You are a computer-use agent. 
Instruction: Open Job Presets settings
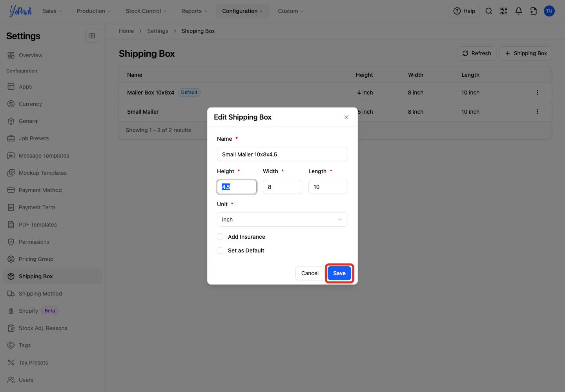[53, 138]
